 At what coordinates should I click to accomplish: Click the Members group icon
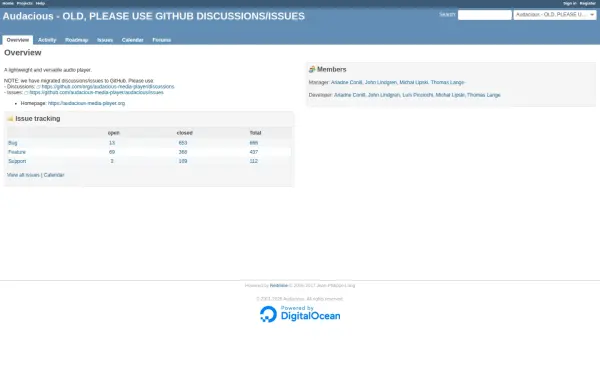click(312, 69)
